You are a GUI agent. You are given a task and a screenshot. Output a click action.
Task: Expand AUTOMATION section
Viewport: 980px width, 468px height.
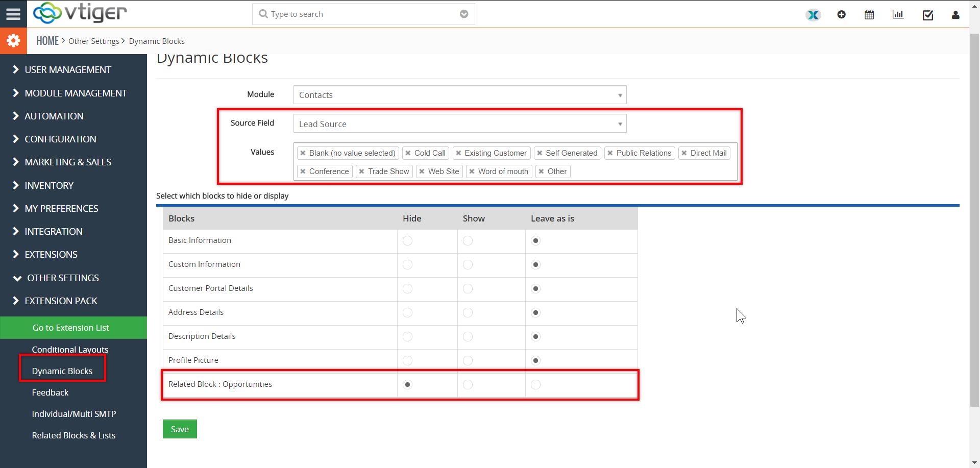point(48,116)
